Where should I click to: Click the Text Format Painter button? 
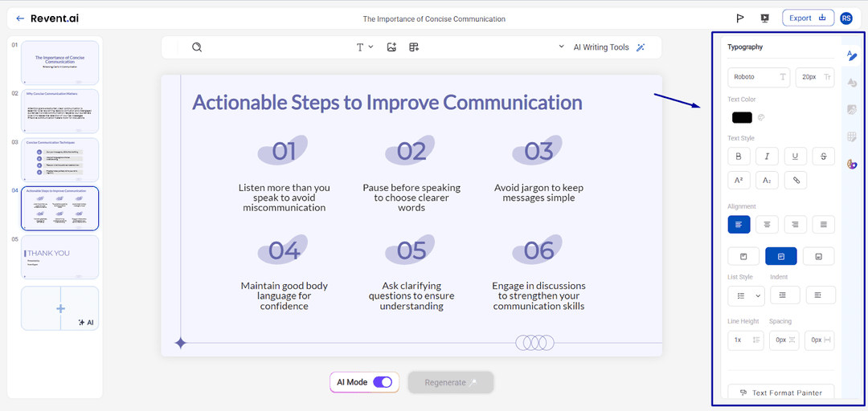(x=780, y=393)
